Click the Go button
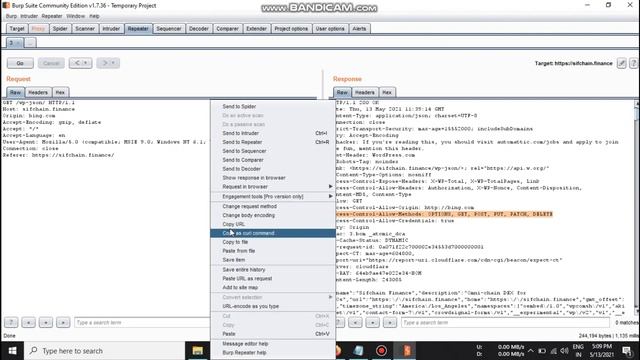The image size is (640, 360). point(20,63)
